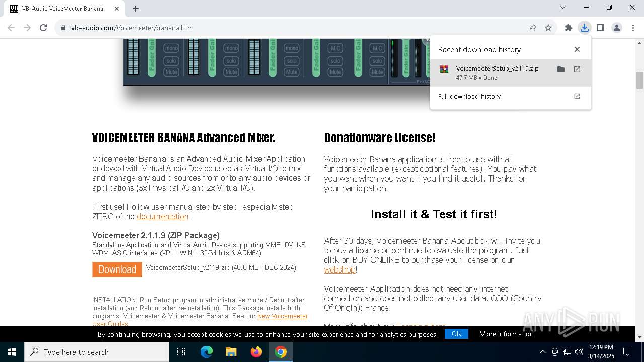Screen dimensions: 644x362
Task: Click the scrollbar down arrow
Action: pyautogui.click(x=639, y=337)
